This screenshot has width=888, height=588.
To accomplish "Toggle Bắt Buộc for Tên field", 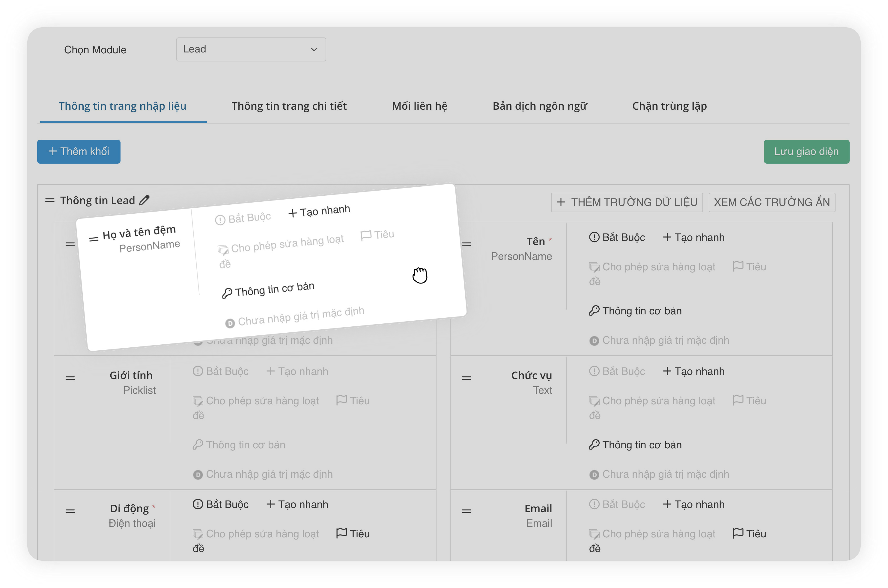I will (617, 237).
